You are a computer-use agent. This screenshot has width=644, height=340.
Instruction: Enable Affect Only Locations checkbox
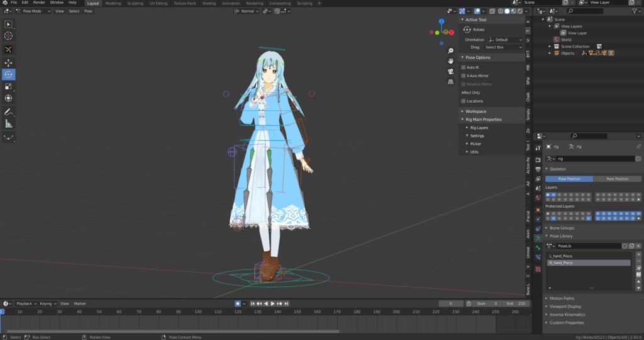[464, 101]
